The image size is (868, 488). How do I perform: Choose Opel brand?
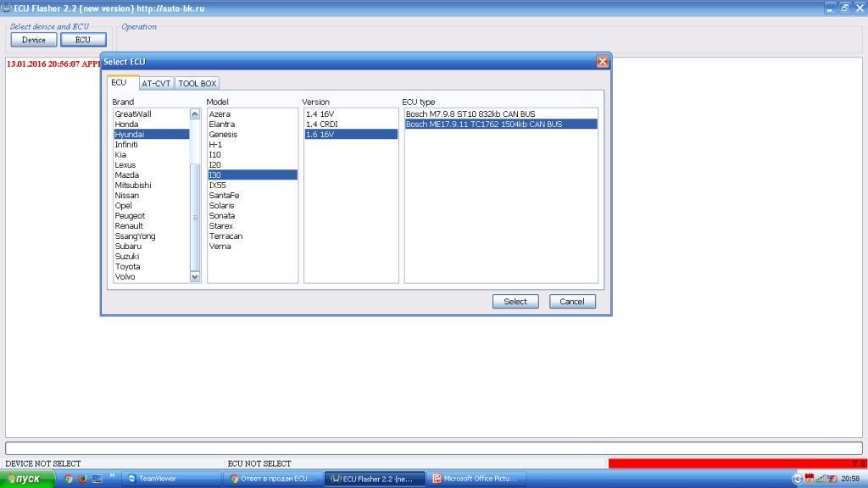151,206
